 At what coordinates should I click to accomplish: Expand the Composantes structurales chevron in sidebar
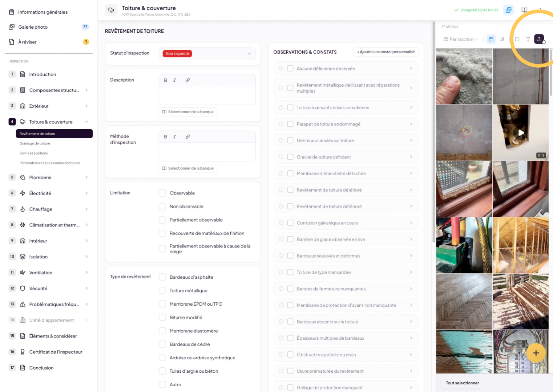87,90
